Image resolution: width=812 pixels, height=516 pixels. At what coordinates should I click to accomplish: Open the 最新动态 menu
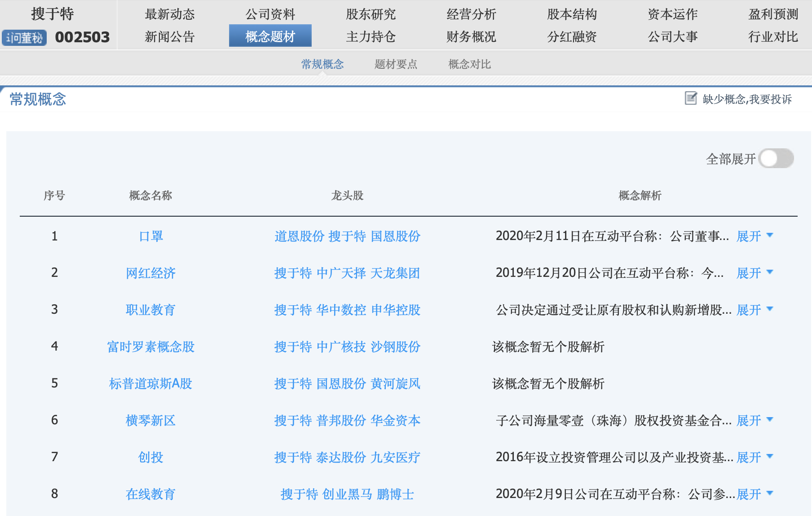click(x=170, y=14)
